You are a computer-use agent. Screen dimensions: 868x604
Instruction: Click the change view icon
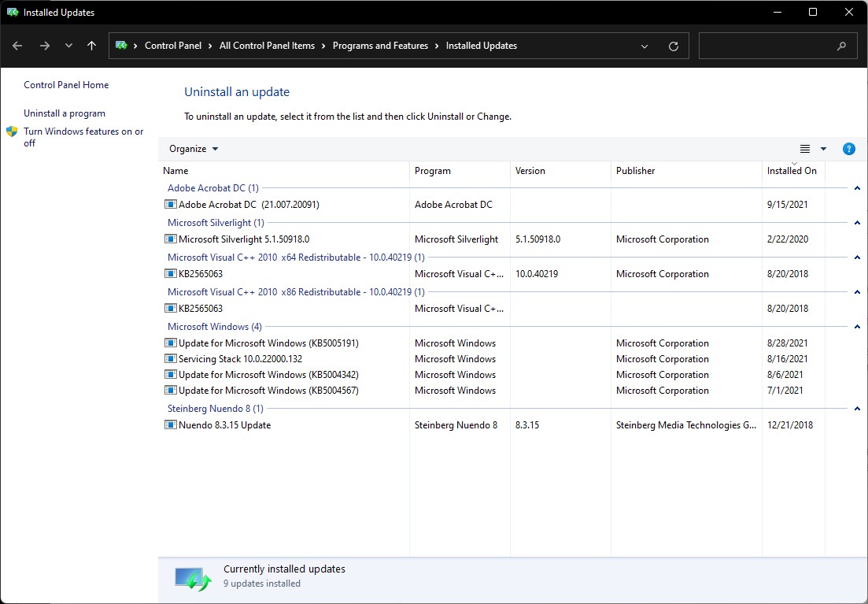pos(805,149)
